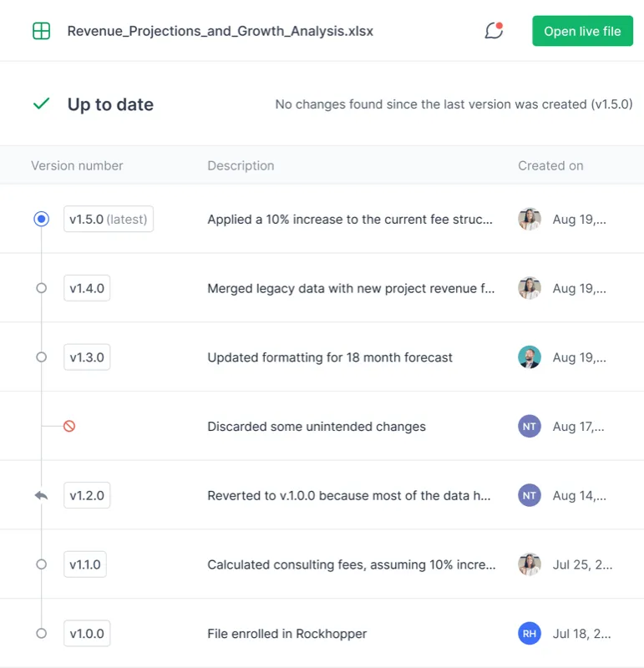Click the revert arrow icon beside v1.2.0
This screenshot has height=668, width=644.
point(41,495)
